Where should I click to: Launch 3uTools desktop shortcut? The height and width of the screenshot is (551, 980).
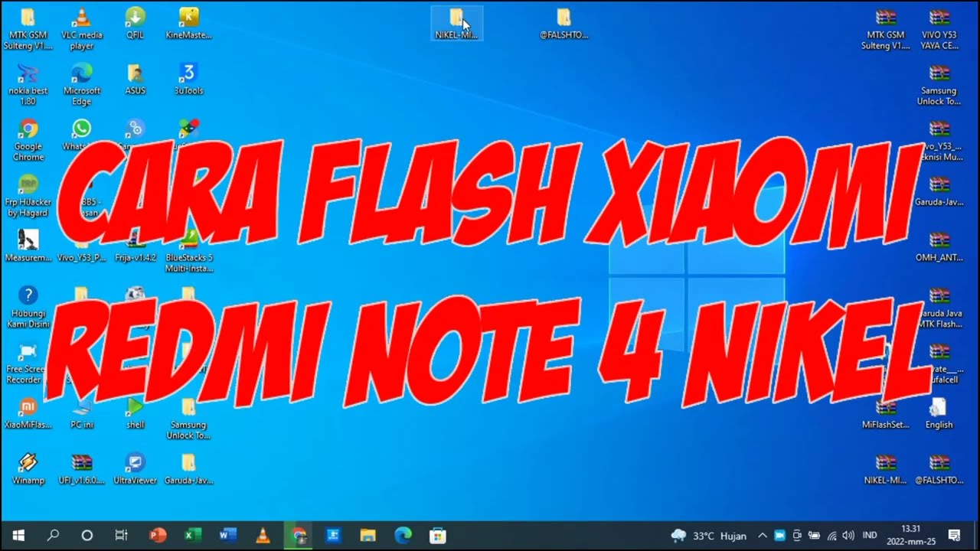188,80
